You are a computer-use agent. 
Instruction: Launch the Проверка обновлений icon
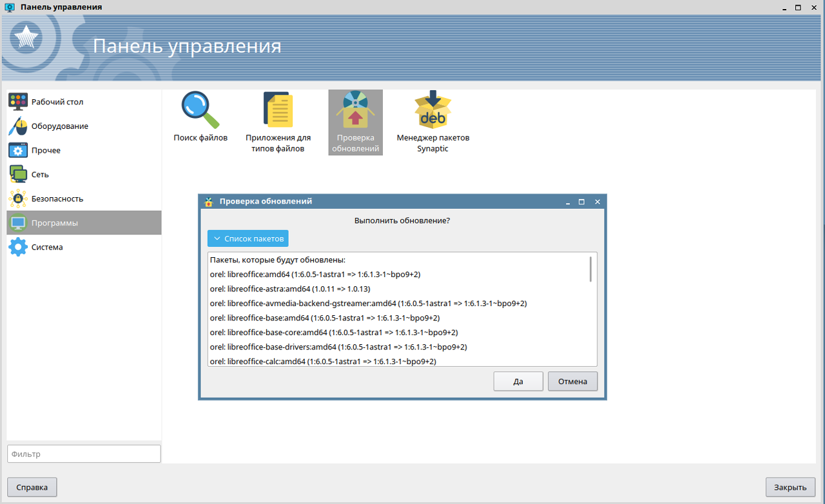[x=355, y=110]
